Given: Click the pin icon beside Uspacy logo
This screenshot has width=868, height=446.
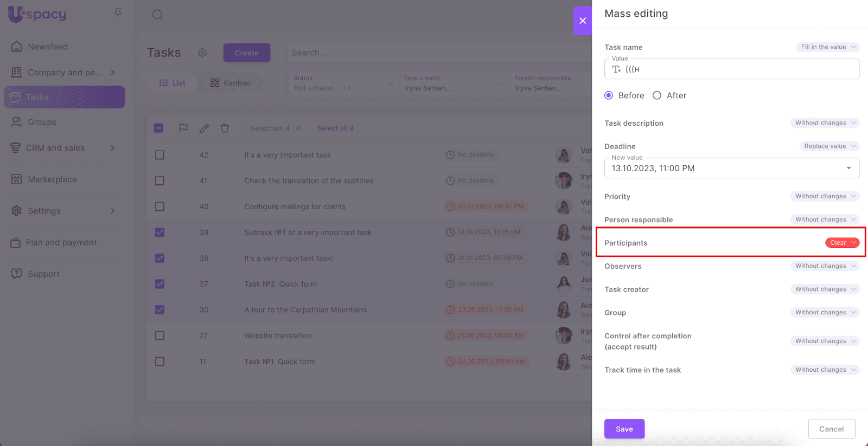Looking at the screenshot, I should pos(118,12).
